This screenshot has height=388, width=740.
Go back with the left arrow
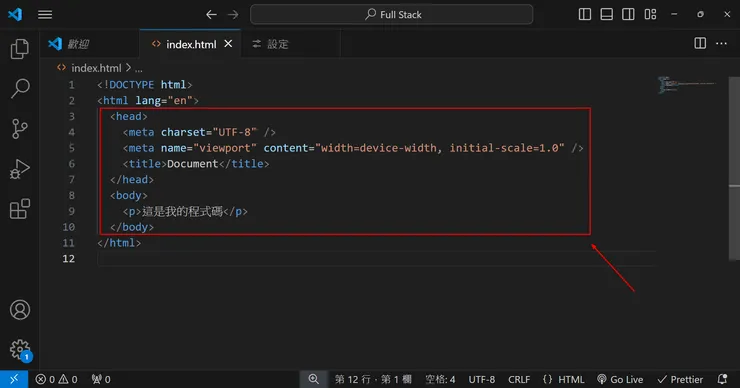click(211, 15)
